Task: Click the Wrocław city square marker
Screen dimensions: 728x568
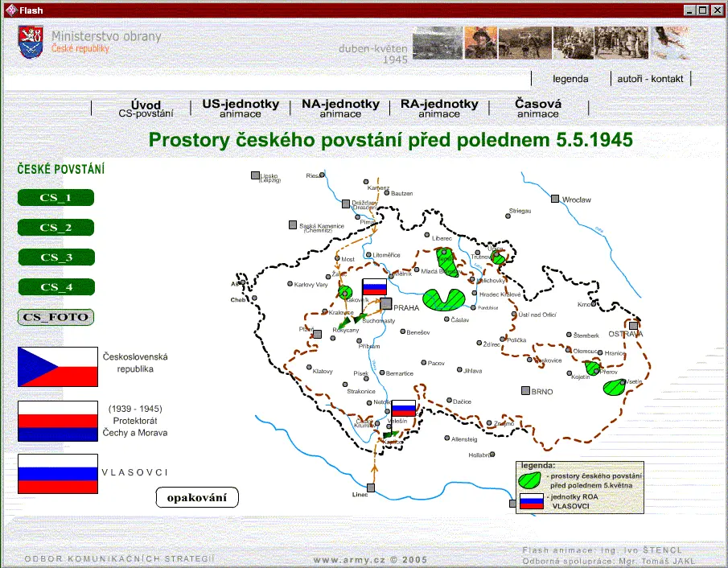Action: coord(555,199)
